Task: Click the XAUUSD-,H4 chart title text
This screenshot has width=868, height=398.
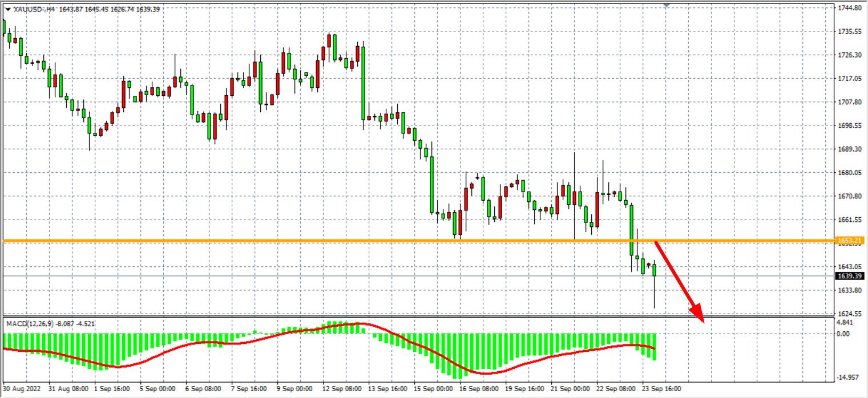Action: (x=34, y=9)
